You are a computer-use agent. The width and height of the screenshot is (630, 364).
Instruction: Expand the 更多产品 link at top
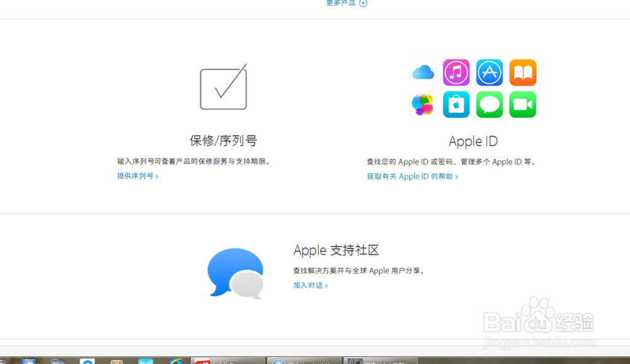[x=341, y=3]
